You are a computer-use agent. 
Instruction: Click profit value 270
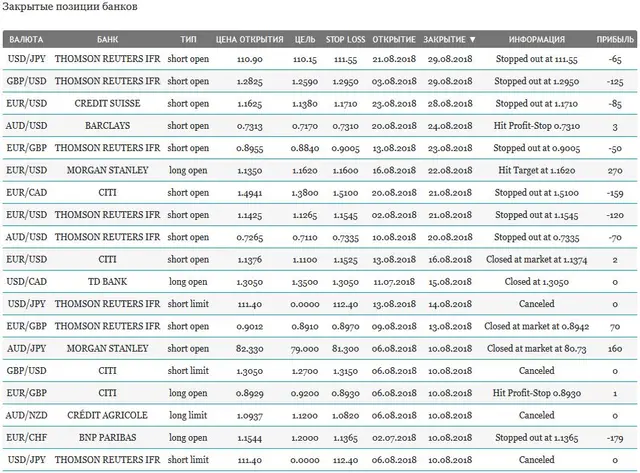click(615, 171)
